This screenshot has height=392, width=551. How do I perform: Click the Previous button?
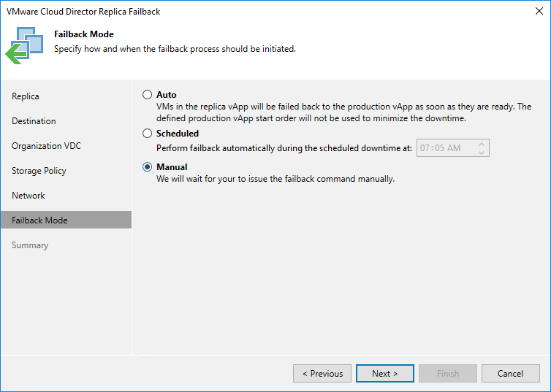(x=322, y=374)
